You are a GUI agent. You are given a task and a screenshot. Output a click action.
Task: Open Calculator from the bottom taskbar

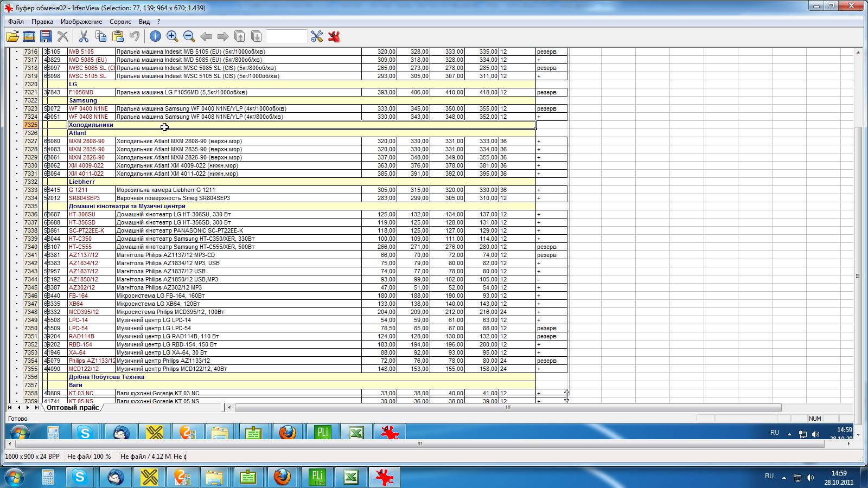(x=48, y=477)
